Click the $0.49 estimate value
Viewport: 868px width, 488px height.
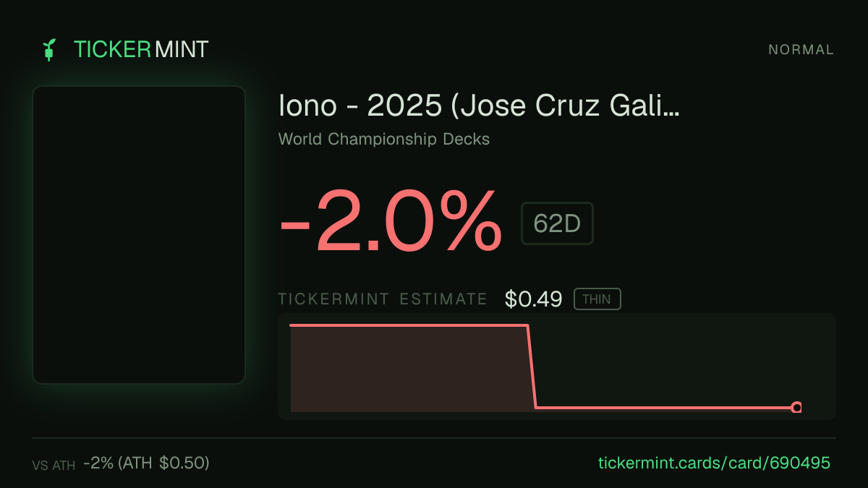tap(534, 299)
